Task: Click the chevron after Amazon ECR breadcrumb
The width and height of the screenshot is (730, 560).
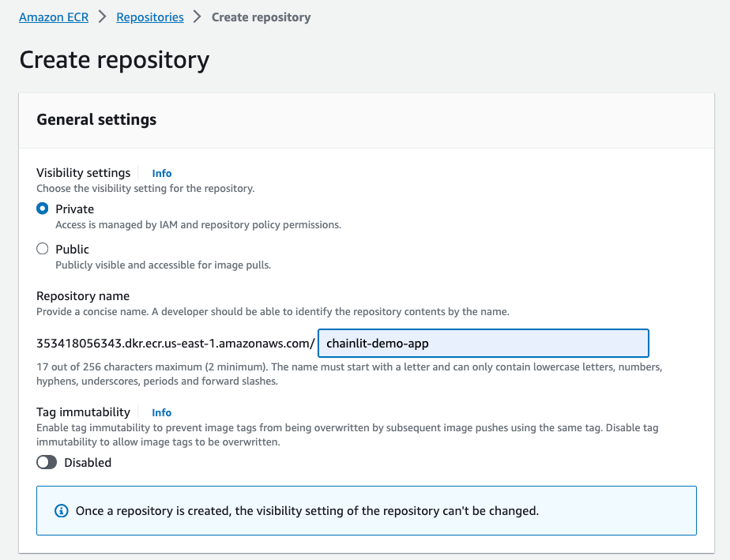Action: tap(101, 17)
